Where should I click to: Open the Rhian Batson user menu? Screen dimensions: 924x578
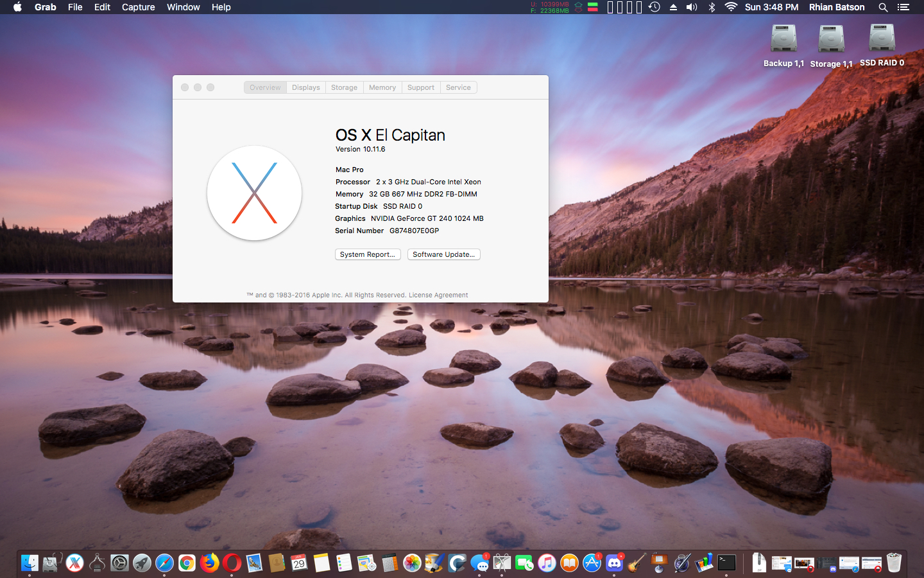[837, 7]
